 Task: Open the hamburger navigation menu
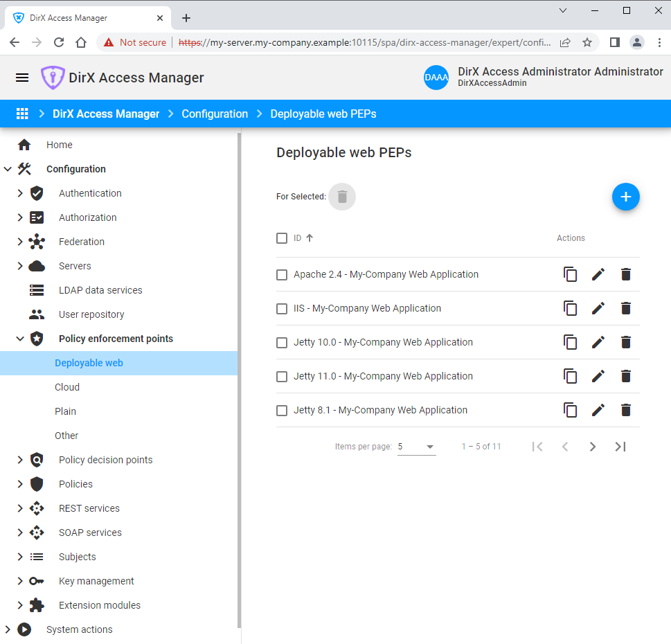[22, 78]
